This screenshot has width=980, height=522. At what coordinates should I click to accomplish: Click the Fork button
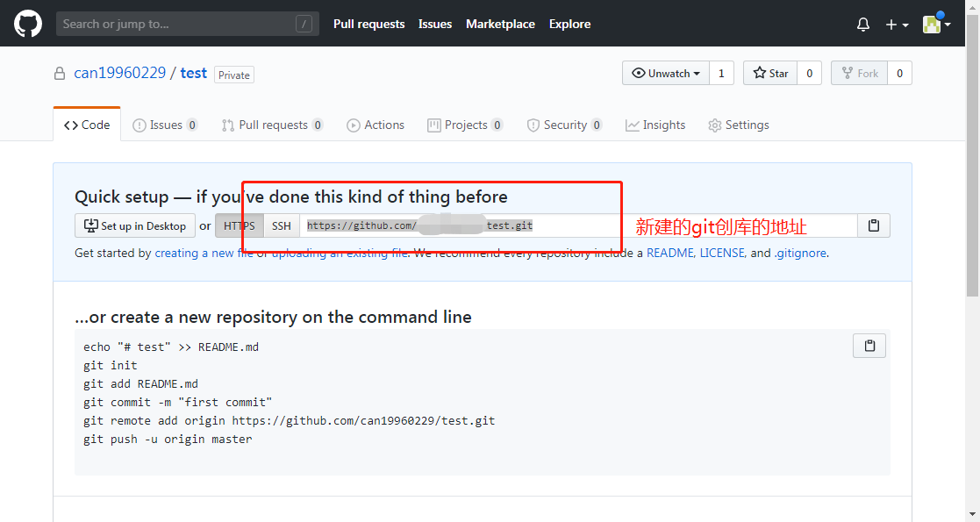[860, 73]
